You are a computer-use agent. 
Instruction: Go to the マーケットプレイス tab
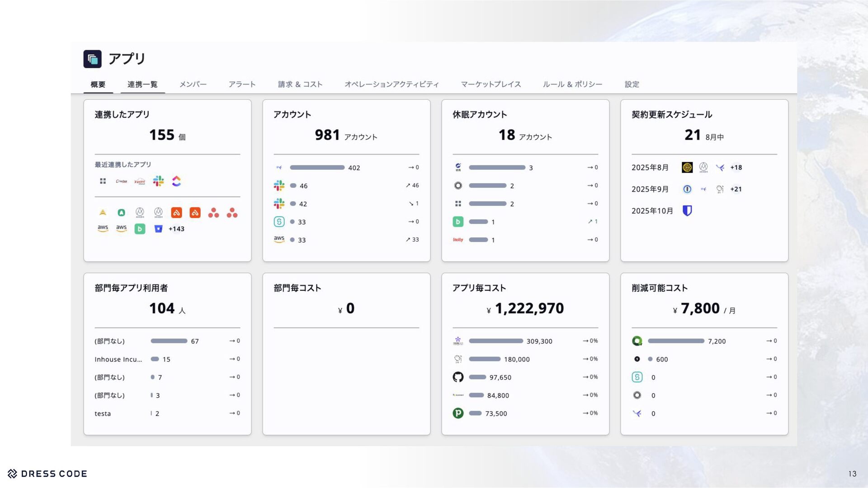coord(491,84)
